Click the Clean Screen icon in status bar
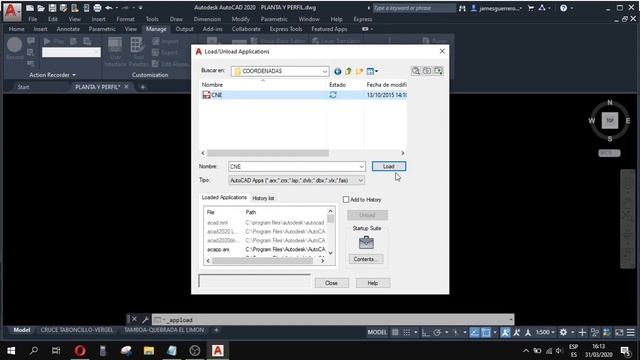640x360 pixels. coord(619,332)
